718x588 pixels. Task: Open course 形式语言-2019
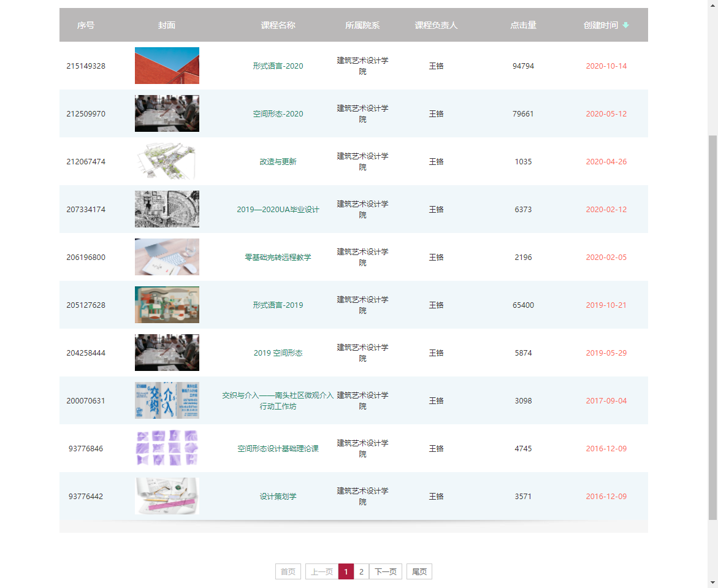pos(278,305)
